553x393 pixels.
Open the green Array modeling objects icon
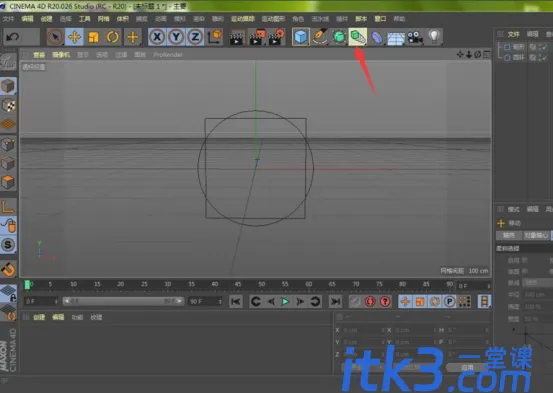(x=358, y=37)
